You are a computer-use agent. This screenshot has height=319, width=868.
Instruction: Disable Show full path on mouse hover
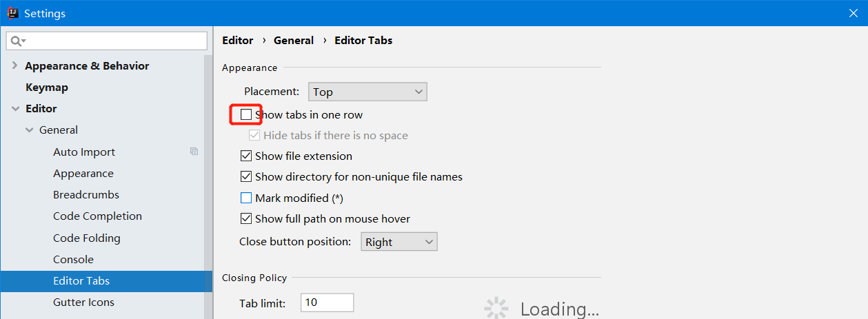tap(246, 219)
